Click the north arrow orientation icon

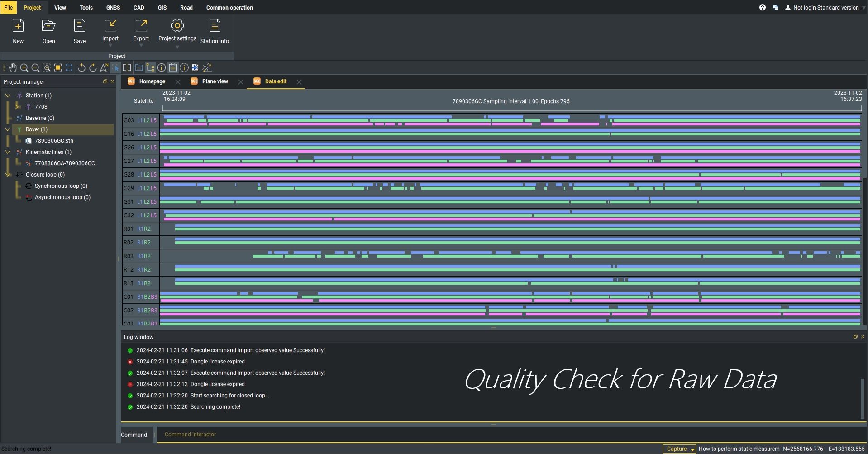coord(104,68)
